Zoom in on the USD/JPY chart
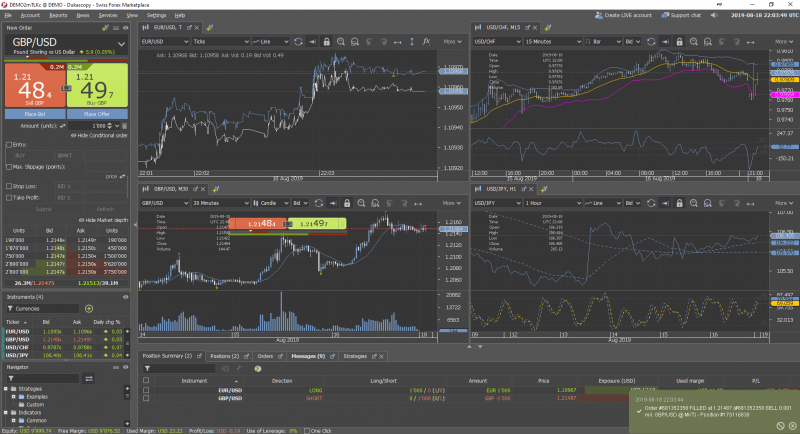Screen dimensions: 800x434 coord(693,203)
